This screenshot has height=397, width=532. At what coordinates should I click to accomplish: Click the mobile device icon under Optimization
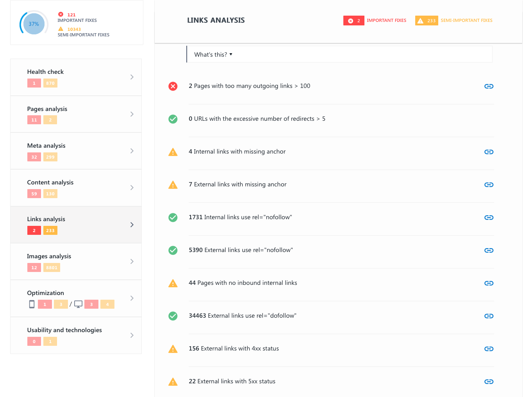click(32, 304)
